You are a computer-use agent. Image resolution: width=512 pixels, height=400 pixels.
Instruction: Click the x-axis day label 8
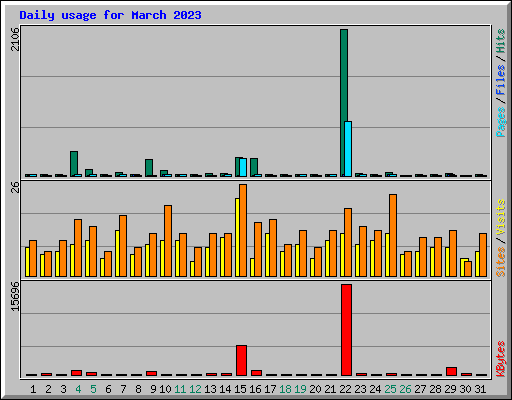138,389
